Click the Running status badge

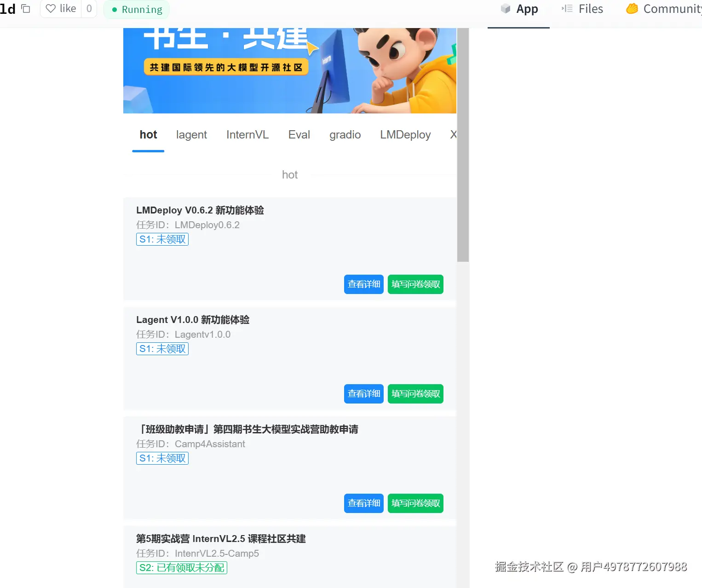137,10
